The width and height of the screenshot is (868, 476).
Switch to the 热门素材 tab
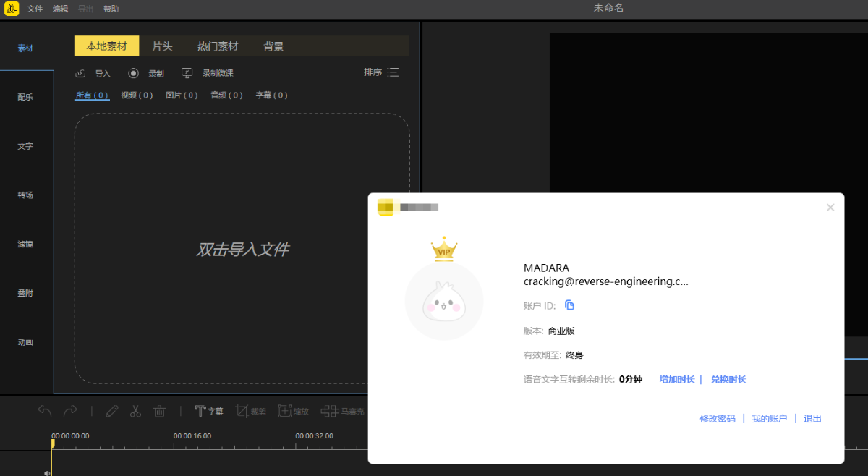tap(218, 46)
